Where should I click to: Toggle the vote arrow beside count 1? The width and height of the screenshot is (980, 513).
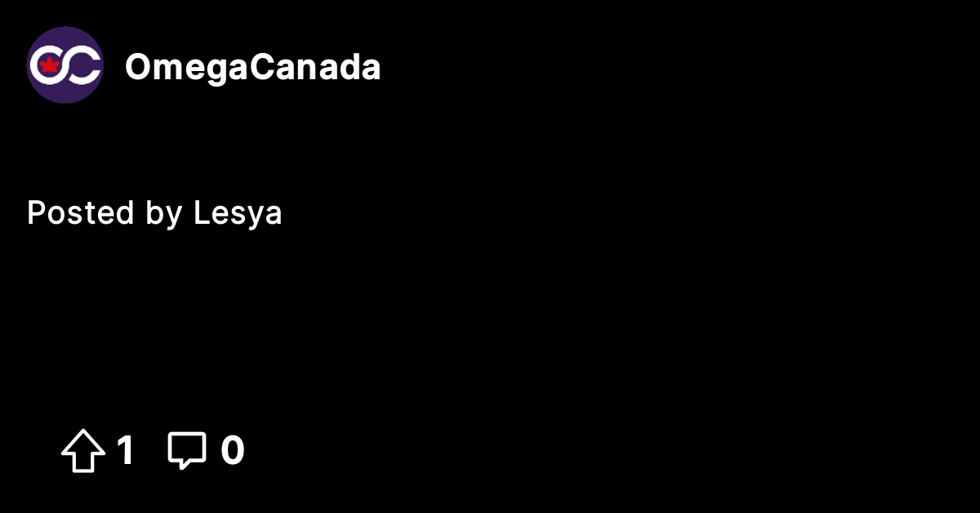click(83, 451)
